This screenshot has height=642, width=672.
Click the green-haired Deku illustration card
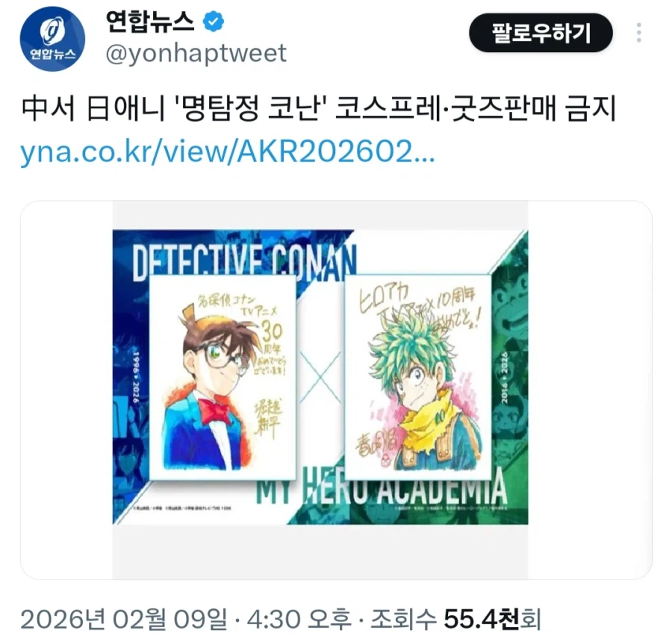418,376
